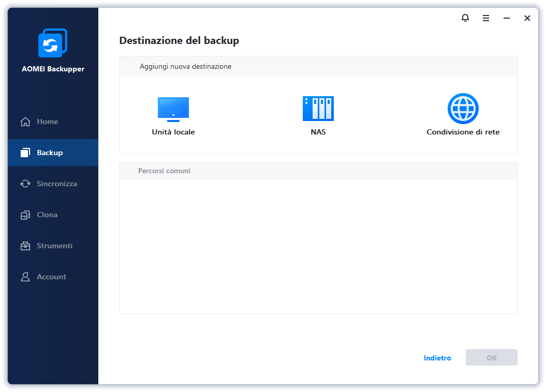Pick the Condivisione di rete globe icon
The image size is (546, 392).
[x=463, y=109]
